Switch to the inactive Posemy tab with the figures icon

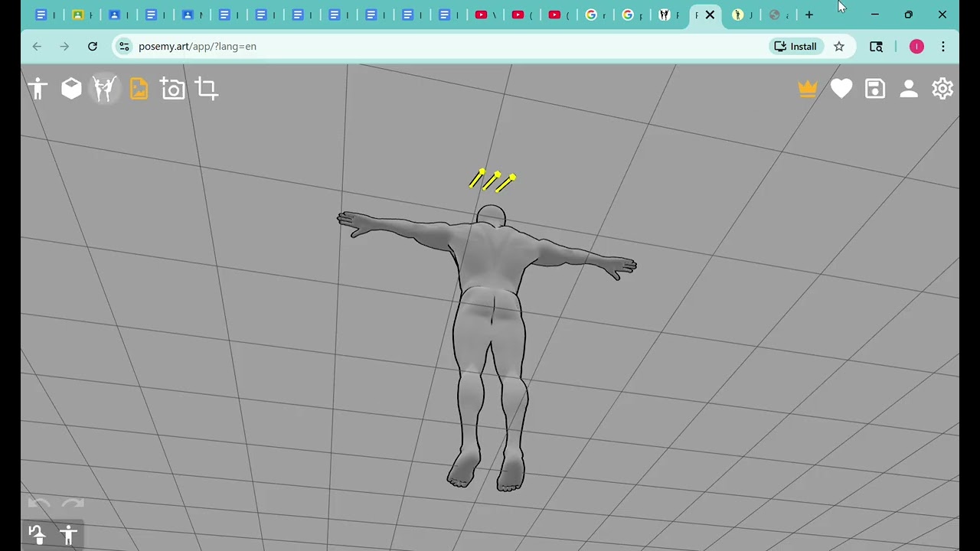click(x=669, y=15)
